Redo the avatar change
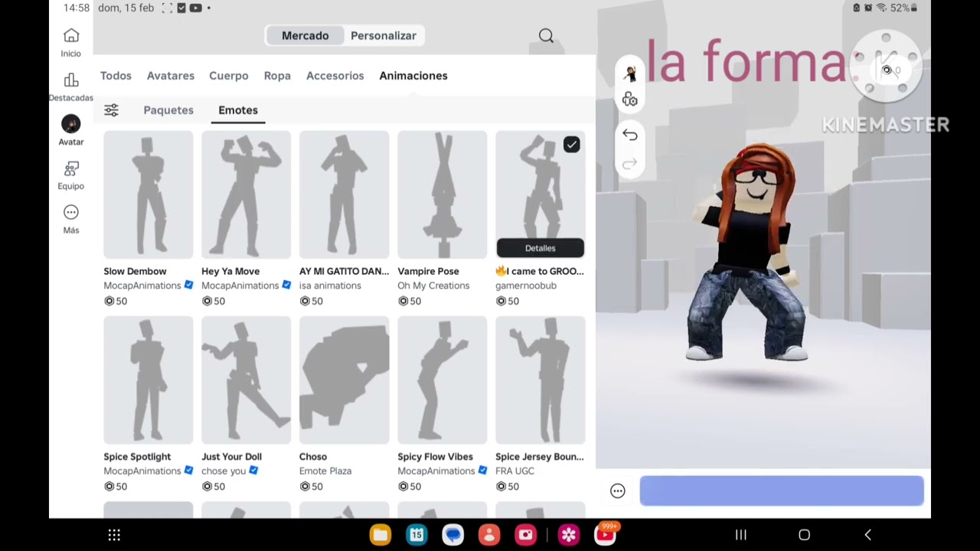This screenshot has width=980, height=551. [630, 163]
